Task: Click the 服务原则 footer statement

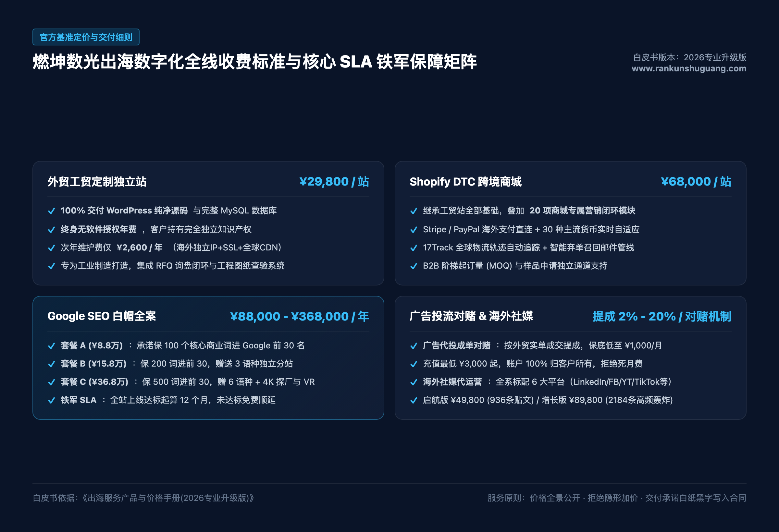Action: tap(617, 498)
